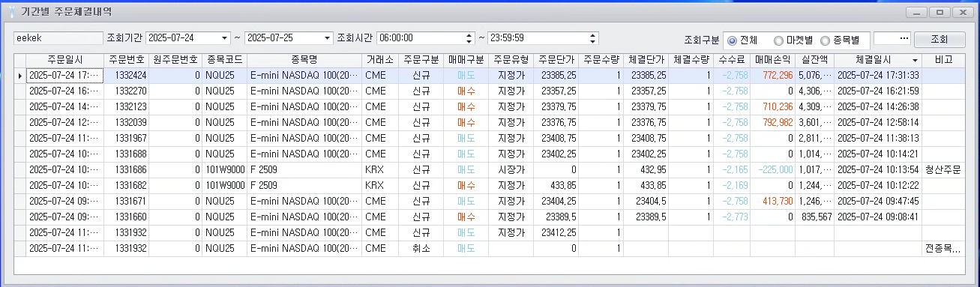The width and height of the screenshot is (980, 287).
Task: Click the 실잔액 column header
Action: pyautogui.click(x=815, y=60)
